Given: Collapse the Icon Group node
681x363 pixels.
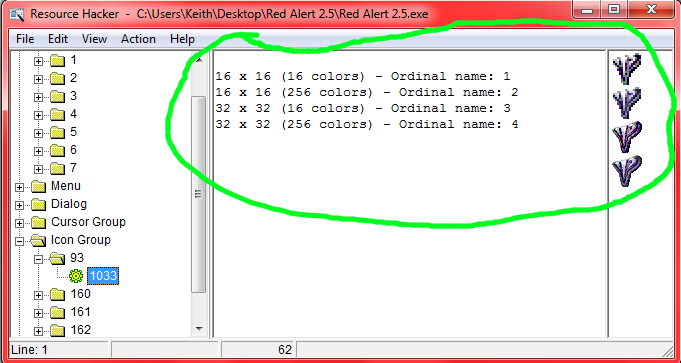Looking at the screenshot, I should tap(19, 241).
